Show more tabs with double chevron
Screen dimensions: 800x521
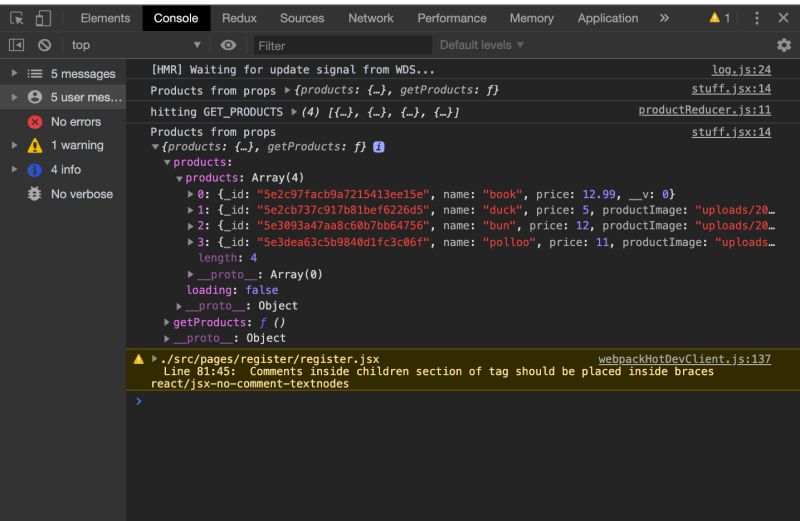664,18
